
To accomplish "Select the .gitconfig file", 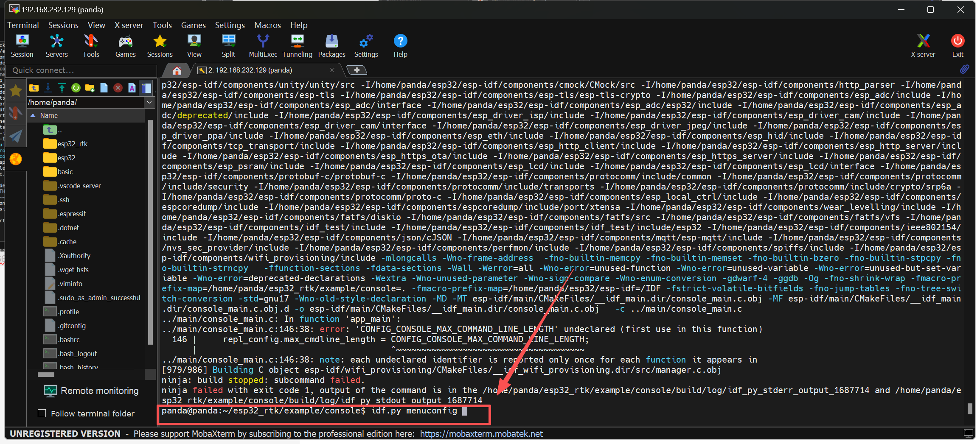I will (65, 326).
